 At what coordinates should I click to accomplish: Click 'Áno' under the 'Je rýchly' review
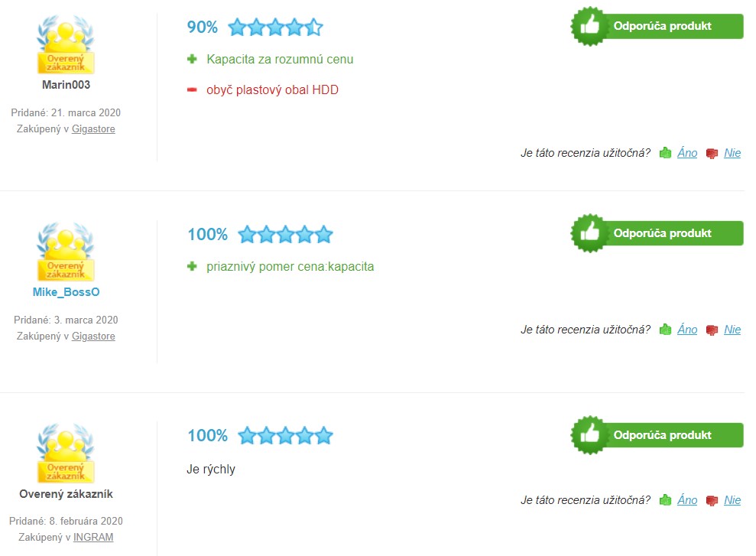tap(687, 500)
